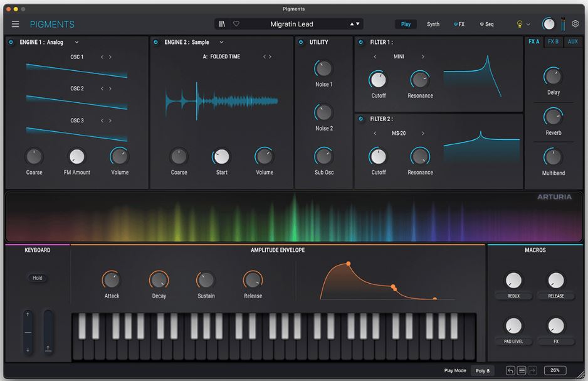
Task: Click the envelope Attack knob
Action: (112, 280)
